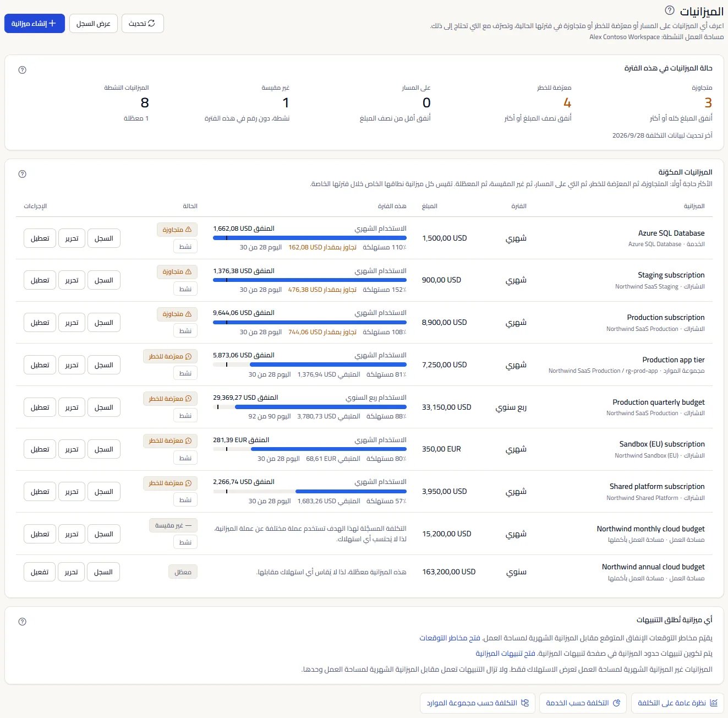Screen dimensions: 728x718
Task: Click the معرضة للخطر count 4 in summary
Action: point(567,103)
